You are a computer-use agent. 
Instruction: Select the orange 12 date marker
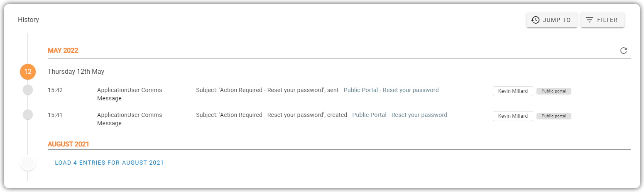click(28, 72)
